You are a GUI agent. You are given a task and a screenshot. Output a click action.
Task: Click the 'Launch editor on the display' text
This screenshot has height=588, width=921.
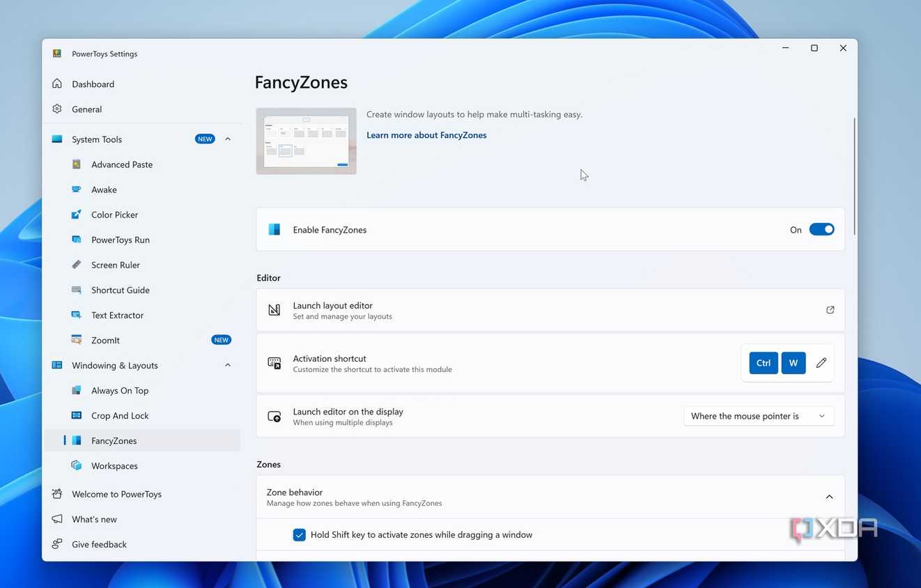tap(348, 411)
